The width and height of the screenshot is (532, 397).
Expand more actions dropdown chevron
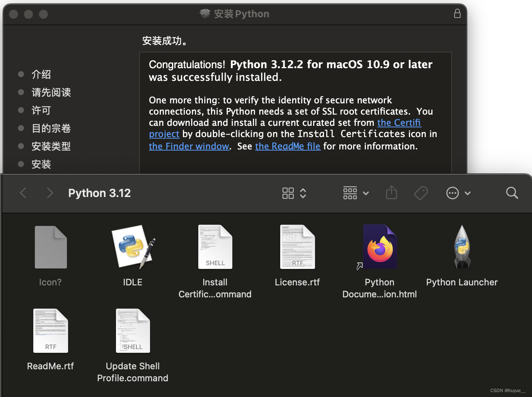468,193
